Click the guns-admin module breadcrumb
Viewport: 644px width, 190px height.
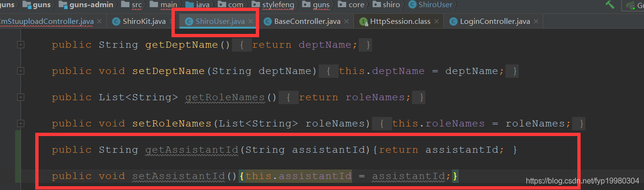[x=87, y=5]
